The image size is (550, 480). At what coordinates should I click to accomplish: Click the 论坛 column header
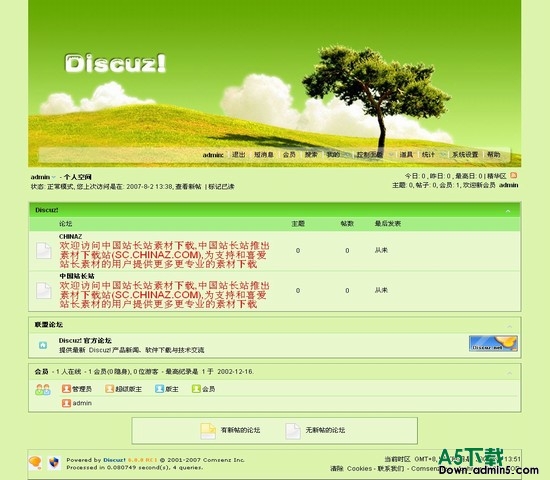[66, 224]
